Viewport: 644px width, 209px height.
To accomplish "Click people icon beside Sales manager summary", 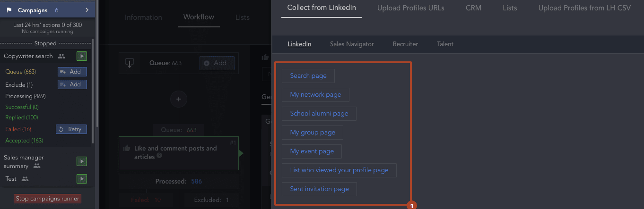I will 37,166.
